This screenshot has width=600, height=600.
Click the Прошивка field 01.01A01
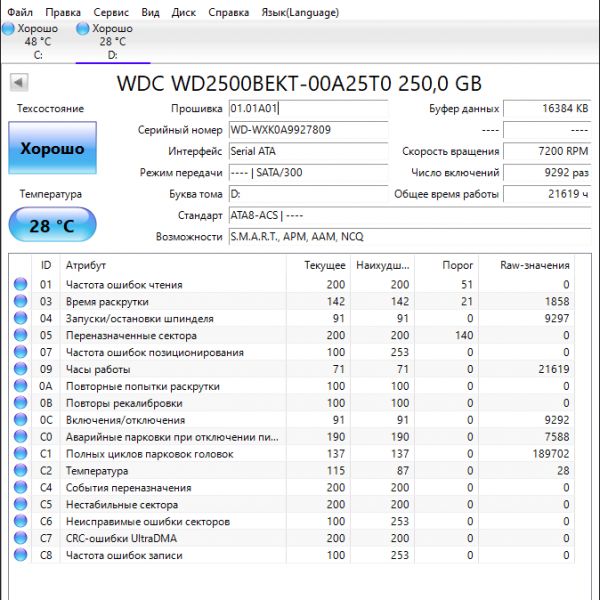(x=308, y=108)
